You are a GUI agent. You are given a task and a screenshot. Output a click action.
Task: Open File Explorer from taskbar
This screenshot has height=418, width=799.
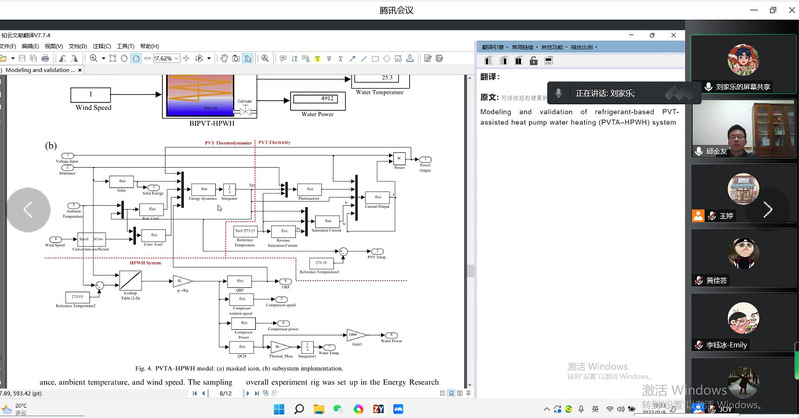(x=318, y=409)
